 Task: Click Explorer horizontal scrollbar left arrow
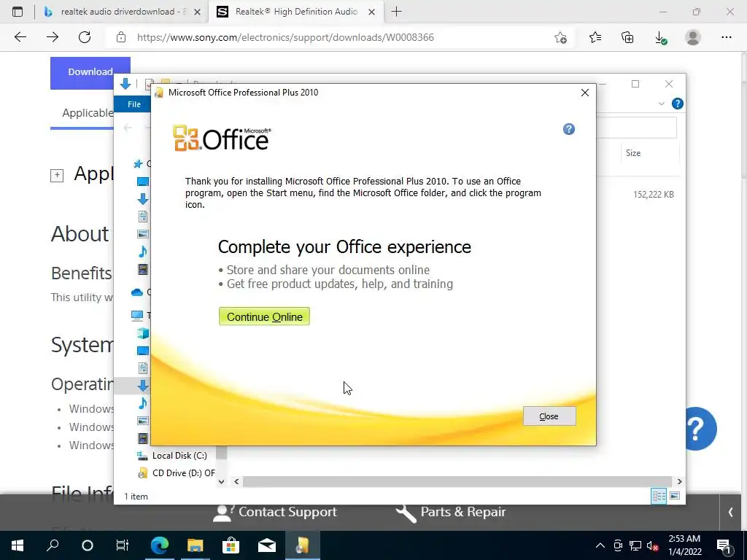click(236, 481)
